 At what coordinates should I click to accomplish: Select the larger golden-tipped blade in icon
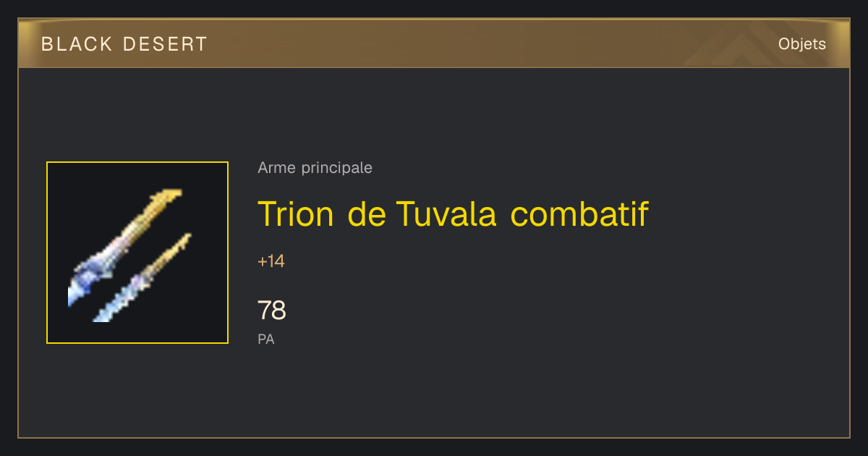[124, 246]
